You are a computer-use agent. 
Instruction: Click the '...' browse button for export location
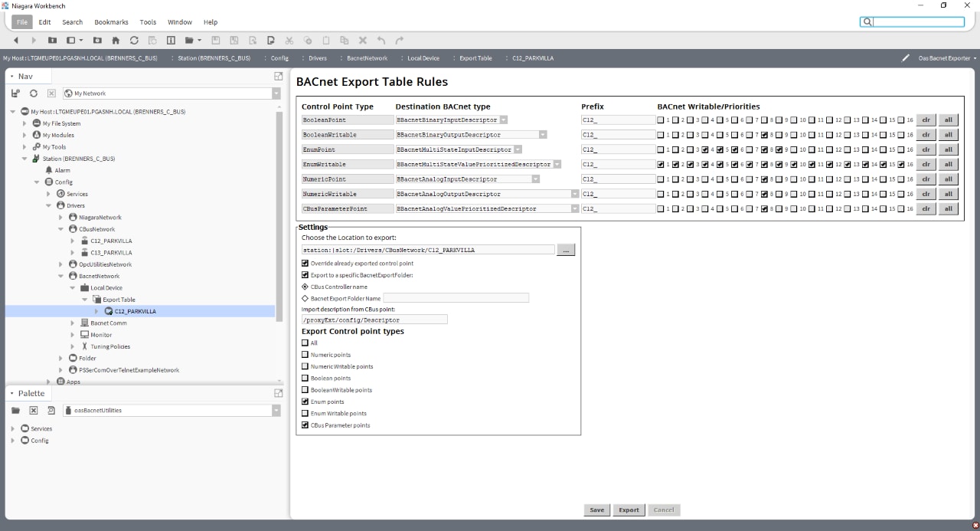(566, 250)
